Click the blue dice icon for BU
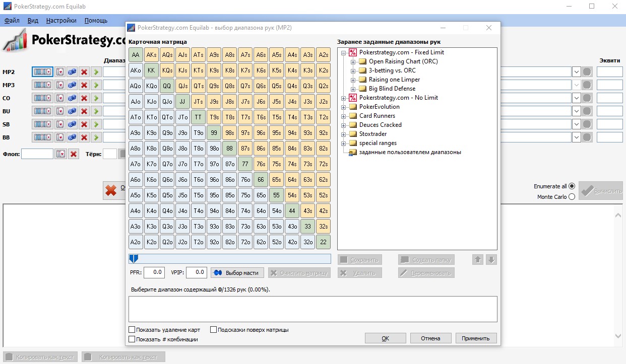Screen dimensions: 626x364 [72, 111]
